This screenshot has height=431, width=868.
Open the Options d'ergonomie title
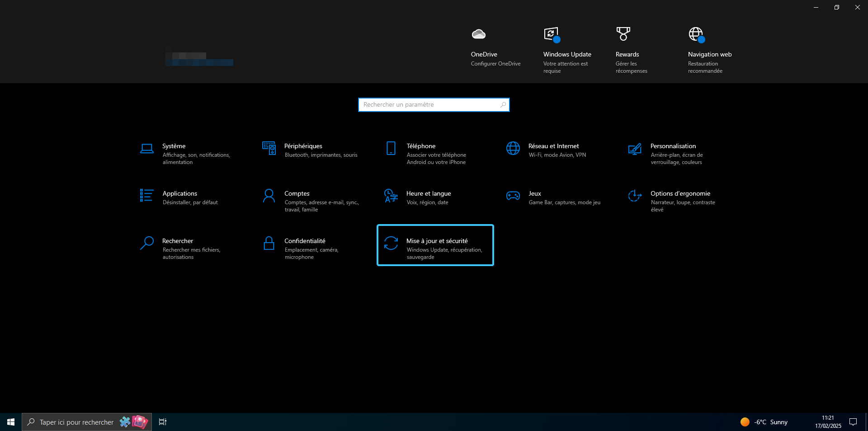click(x=680, y=193)
